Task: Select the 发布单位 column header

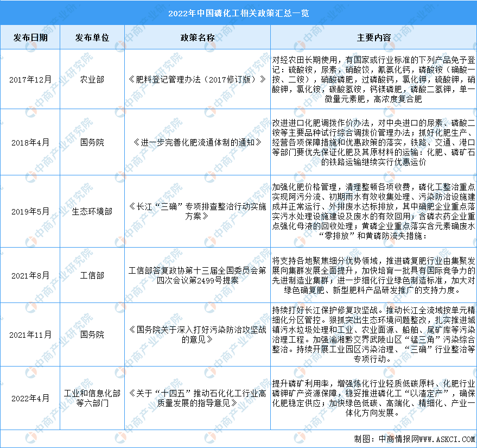Action: [x=92, y=37]
